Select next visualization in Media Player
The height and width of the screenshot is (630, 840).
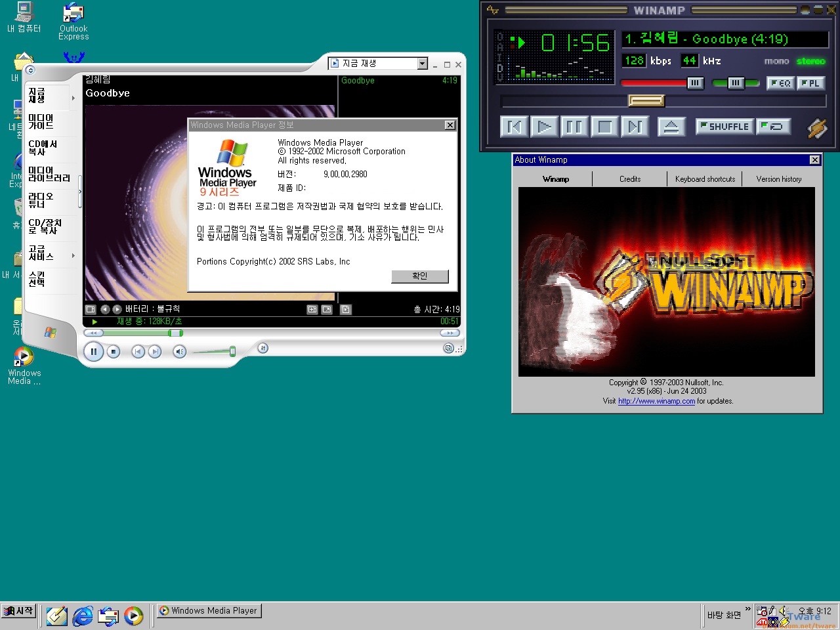(x=117, y=309)
